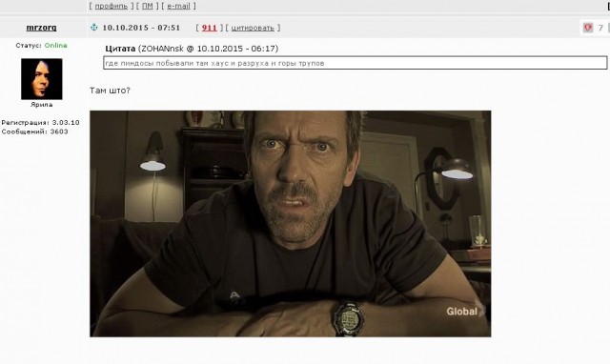Click the цитировать quote link
Viewport: 610px width, 364px height.
tap(253, 28)
